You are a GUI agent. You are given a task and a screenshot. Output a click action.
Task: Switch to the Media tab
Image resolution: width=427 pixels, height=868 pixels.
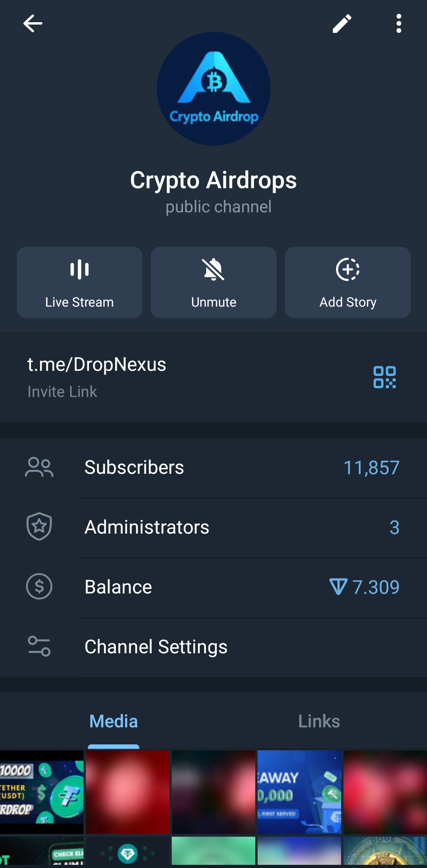114,721
